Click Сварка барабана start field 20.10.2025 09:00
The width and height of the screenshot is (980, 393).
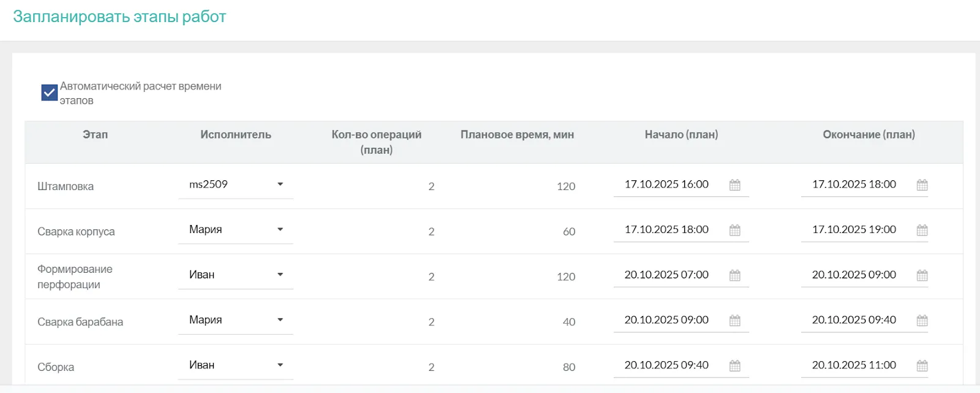click(666, 320)
